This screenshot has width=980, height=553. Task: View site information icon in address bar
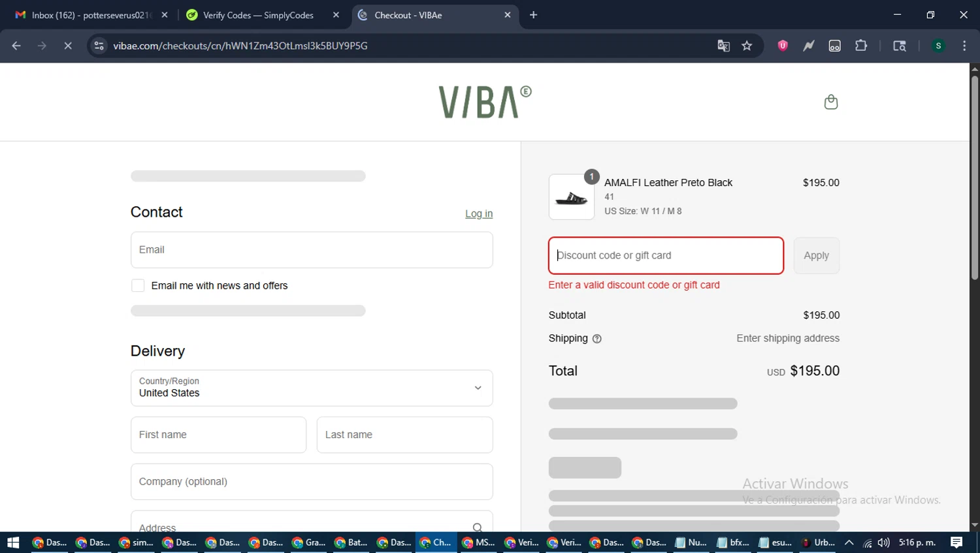pyautogui.click(x=99, y=46)
